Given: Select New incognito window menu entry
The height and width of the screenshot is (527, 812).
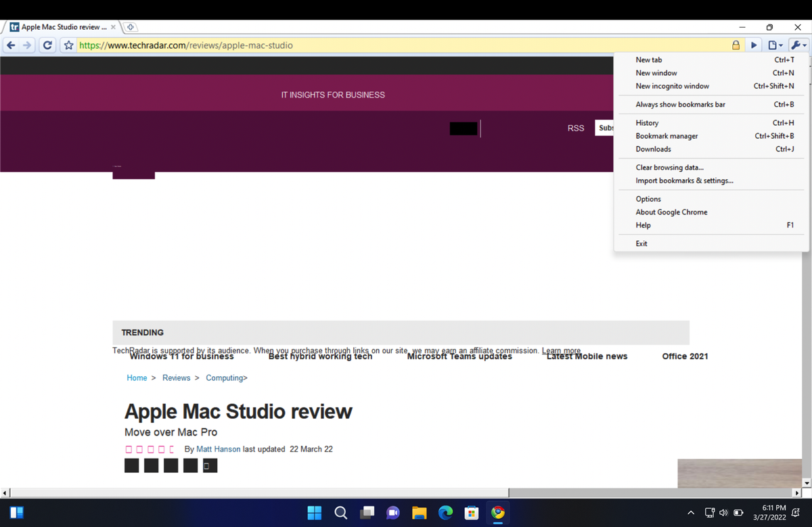Looking at the screenshot, I should 711,86.
